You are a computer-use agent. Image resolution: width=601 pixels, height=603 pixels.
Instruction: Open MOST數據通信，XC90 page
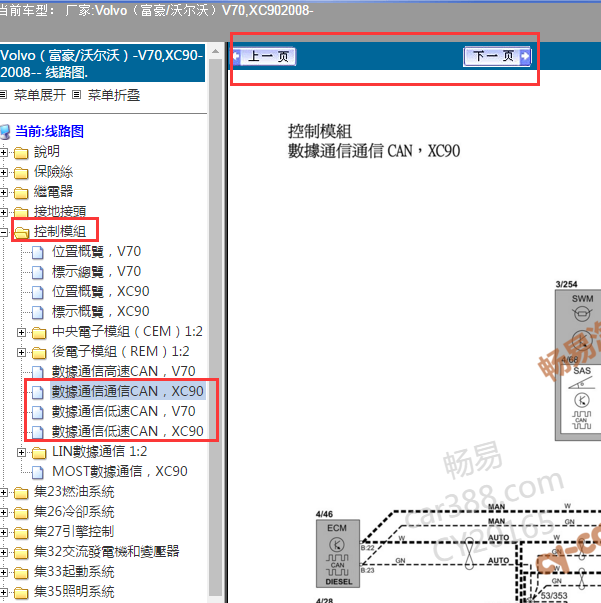click(120, 471)
